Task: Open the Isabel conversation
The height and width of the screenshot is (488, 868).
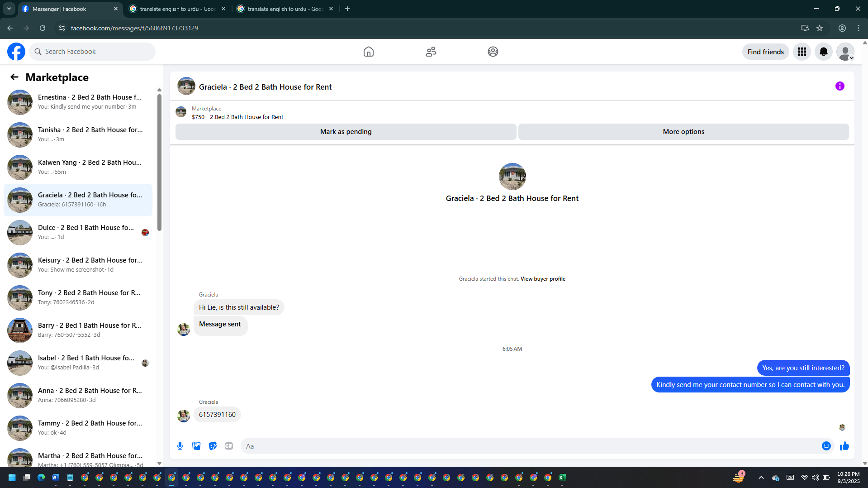Action: [x=78, y=363]
